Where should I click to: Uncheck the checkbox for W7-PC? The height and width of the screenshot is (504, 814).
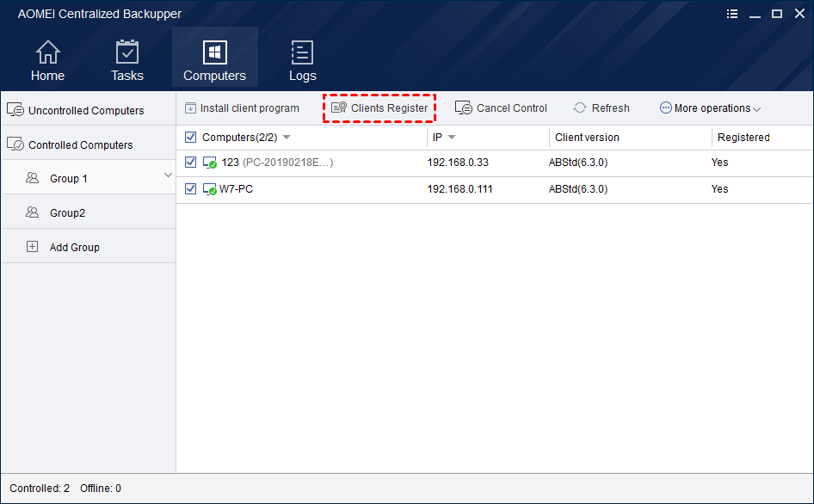coord(190,188)
